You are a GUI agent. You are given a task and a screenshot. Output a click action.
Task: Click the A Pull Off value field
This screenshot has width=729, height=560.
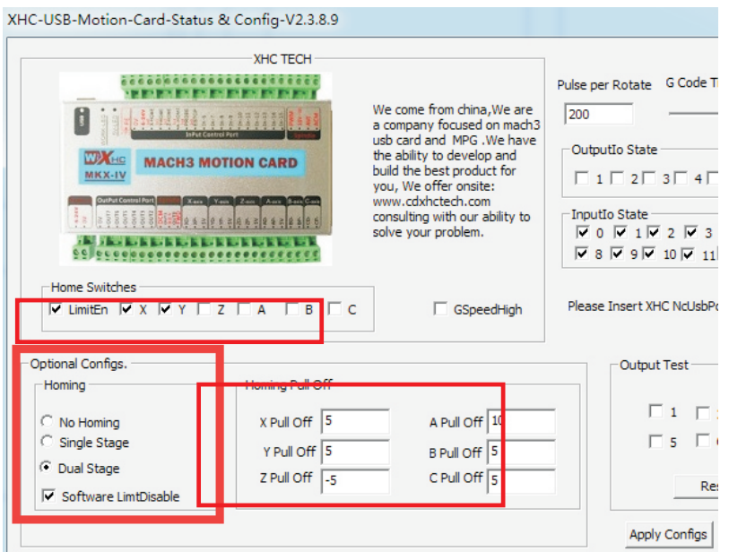521,421
